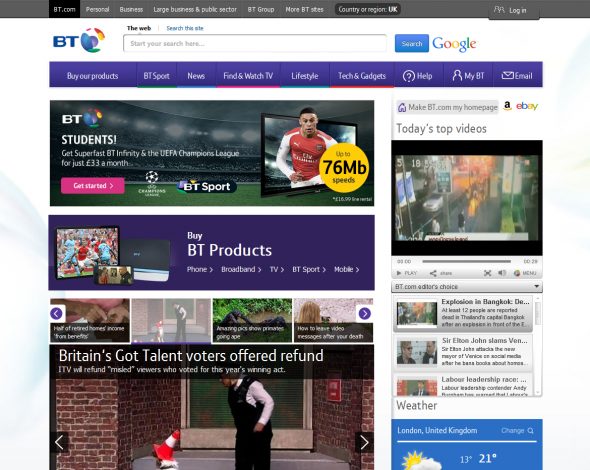The image size is (590, 470).
Task: Open Personal in top bar
Action: tap(97, 9)
